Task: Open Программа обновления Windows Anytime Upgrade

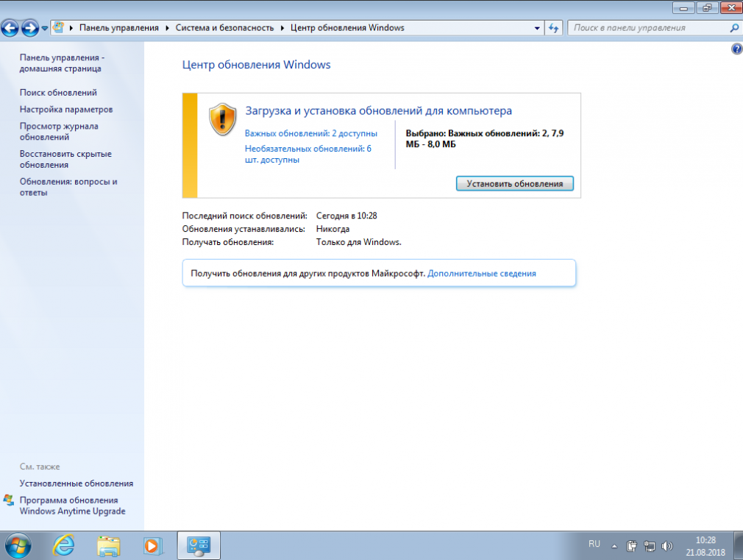Action: click(73, 506)
